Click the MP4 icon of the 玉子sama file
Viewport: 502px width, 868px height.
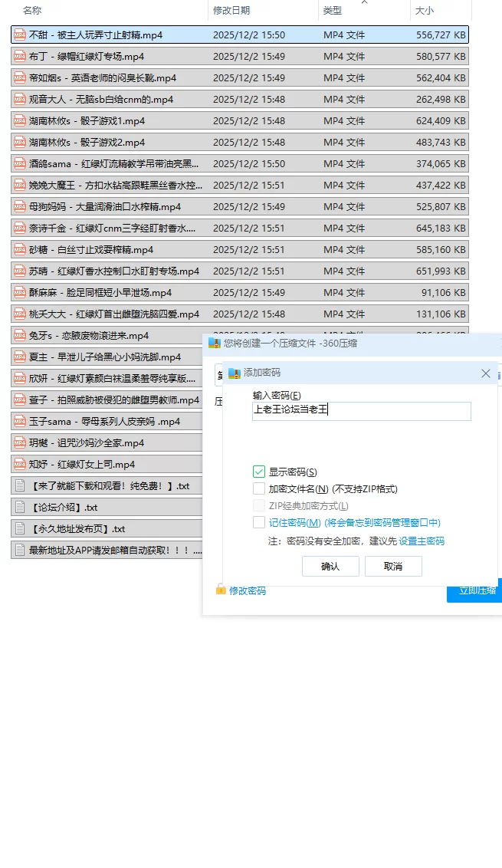(20, 422)
